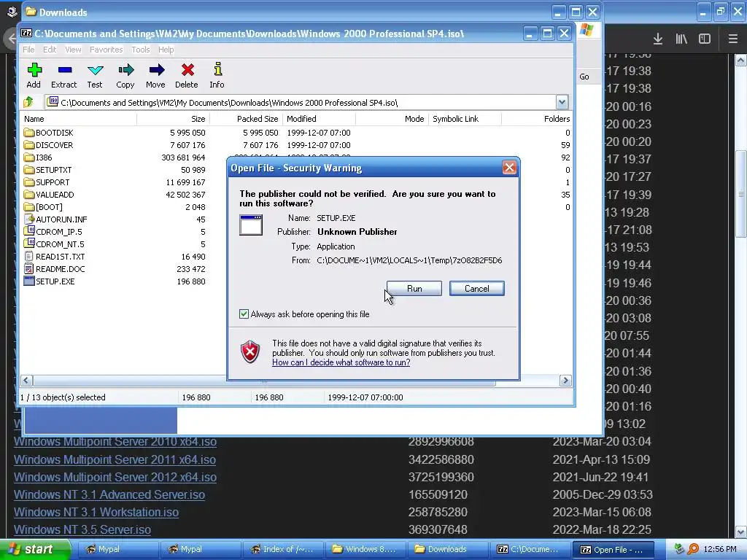Select the AUTORUN.INF file

coord(55,219)
